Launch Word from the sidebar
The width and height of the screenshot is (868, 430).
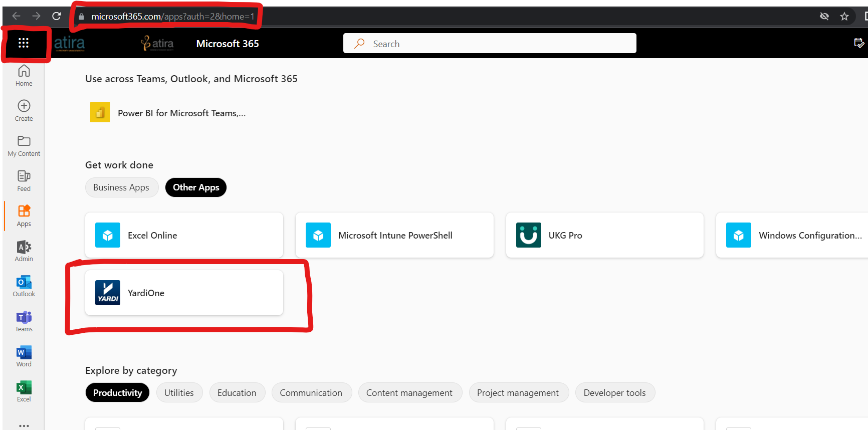pyautogui.click(x=24, y=356)
